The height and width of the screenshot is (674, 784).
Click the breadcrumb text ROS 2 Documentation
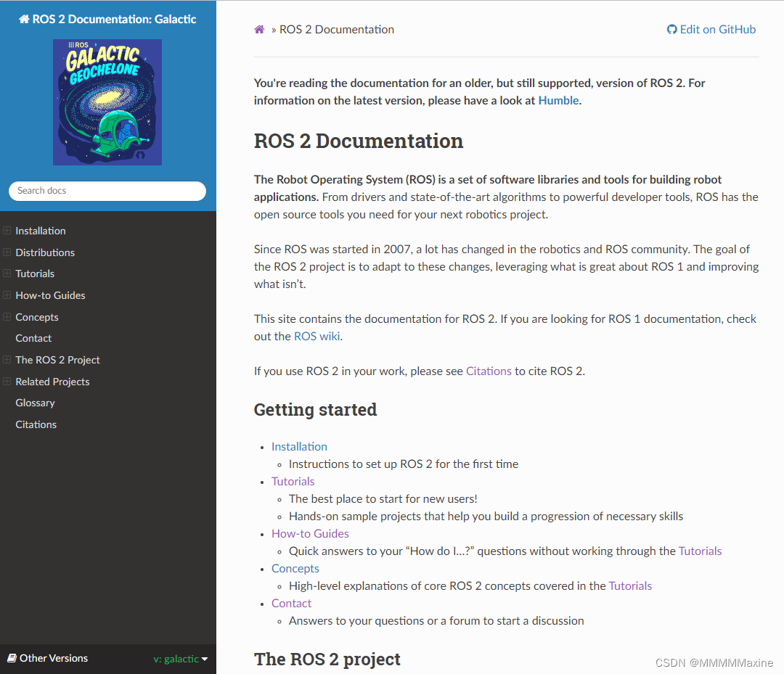(x=337, y=30)
